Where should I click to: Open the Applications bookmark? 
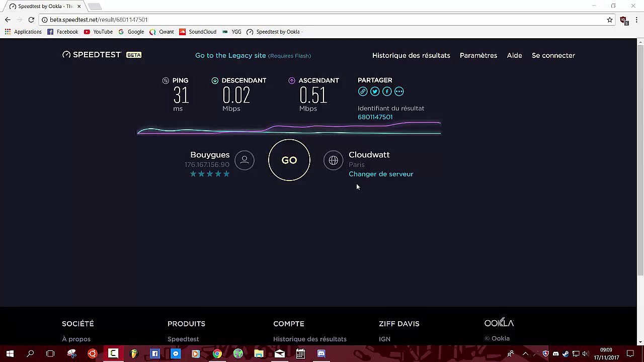23,32
